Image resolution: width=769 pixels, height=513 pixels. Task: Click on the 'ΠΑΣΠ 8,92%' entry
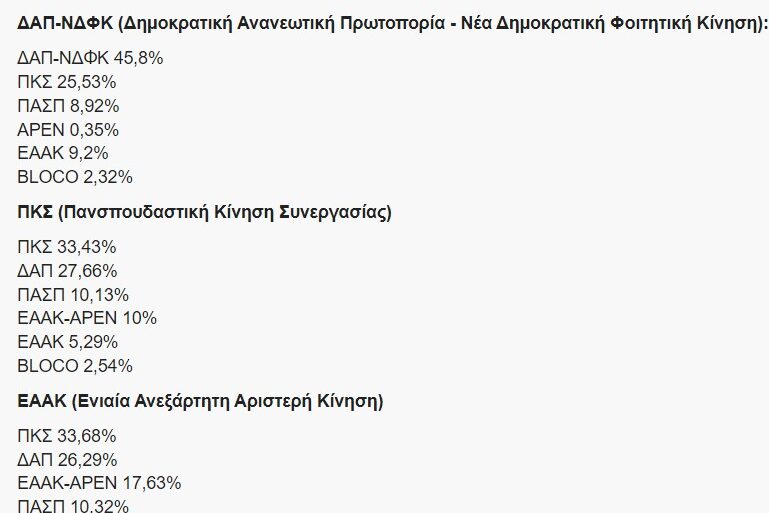pos(68,106)
